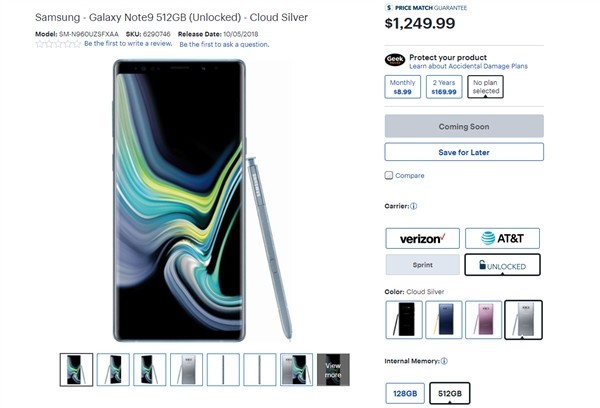Image resolution: width=600 pixels, height=408 pixels.
Task: Select the Verizon carrier option
Action: (x=423, y=238)
